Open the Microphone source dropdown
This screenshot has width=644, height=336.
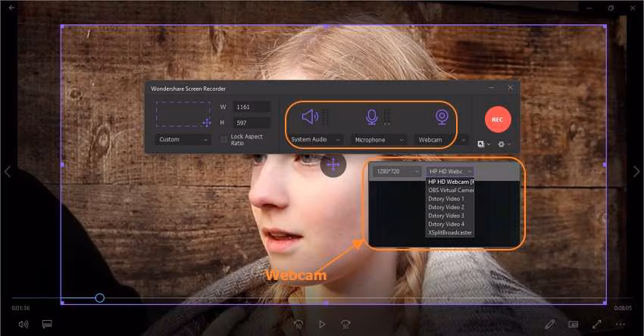pyautogui.click(x=379, y=140)
